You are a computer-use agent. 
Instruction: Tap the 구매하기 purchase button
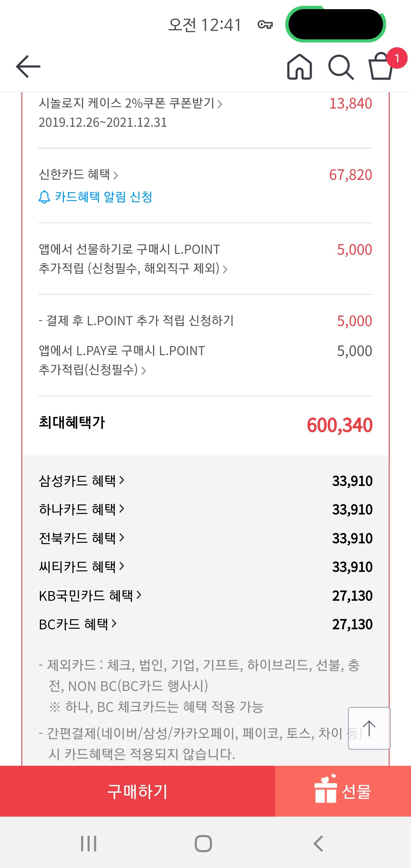[138, 791]
